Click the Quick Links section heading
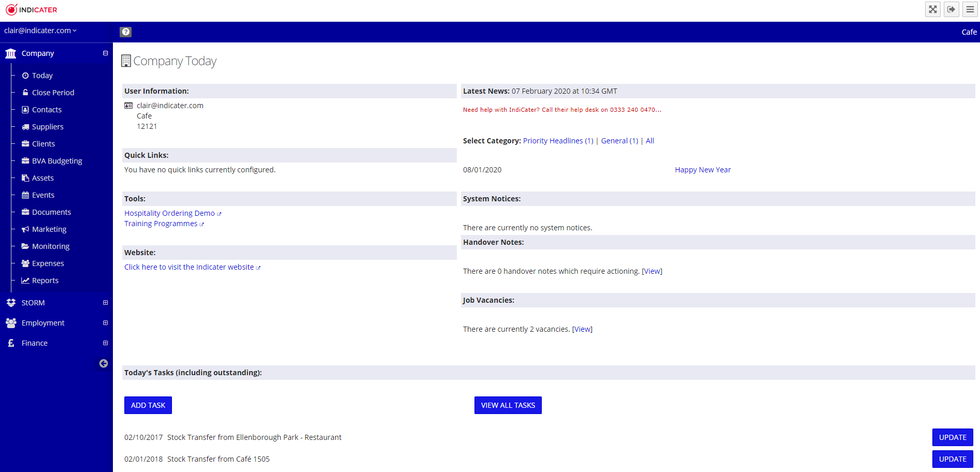The height and width of the screenshot is (472, 980). point(147,155)
